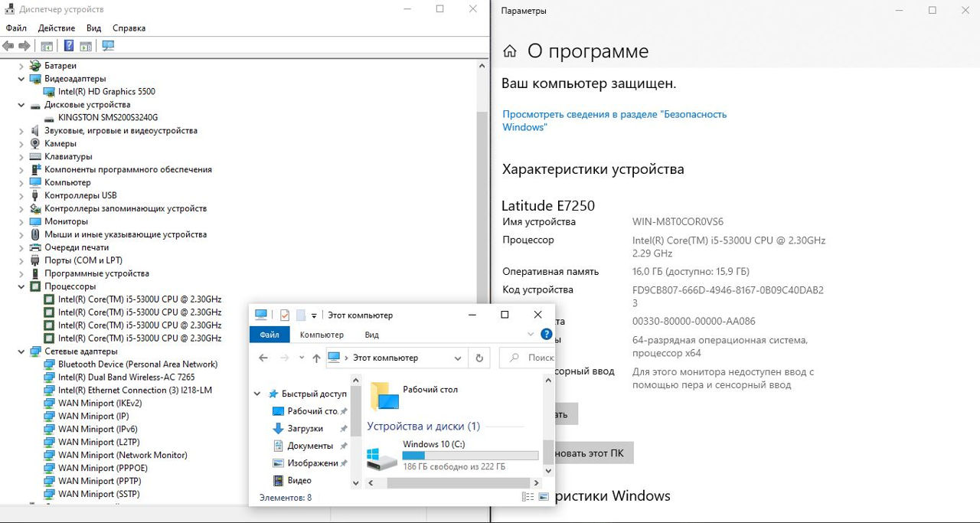Image resolution: width=980 pixels, height=523 pixels.
Task: Switch Explorer to large icons view
Action: [x=544, y=497]
